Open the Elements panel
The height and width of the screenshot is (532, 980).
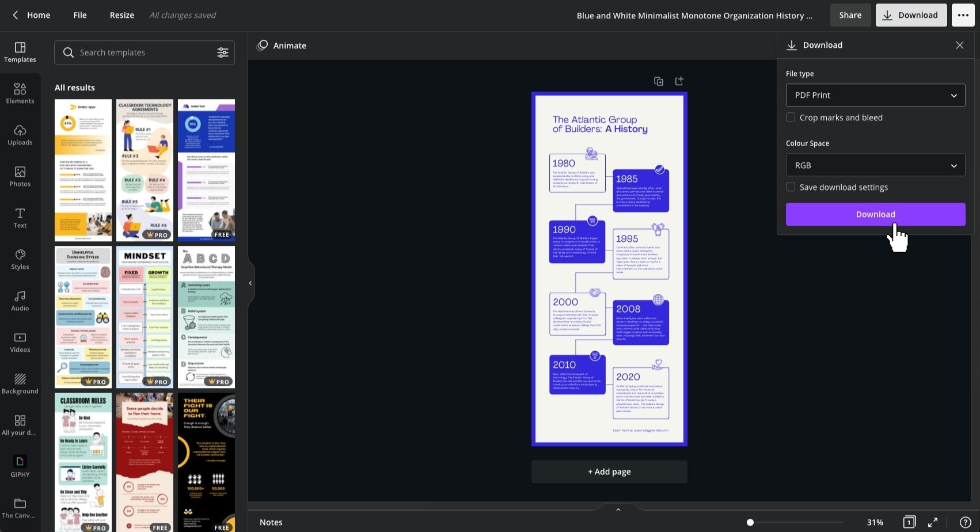click(20, 93)
